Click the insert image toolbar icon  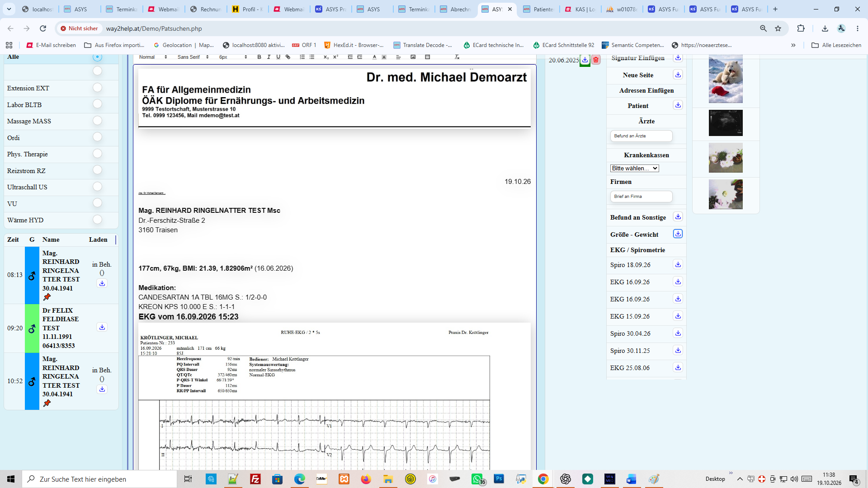[x=413, y=57]
